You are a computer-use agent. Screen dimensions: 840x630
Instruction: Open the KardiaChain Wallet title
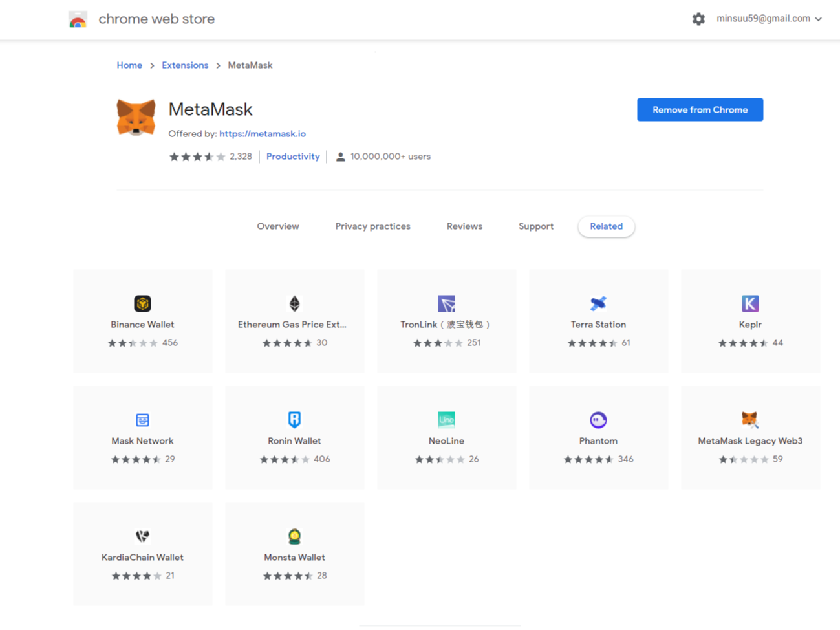point(142,558)
